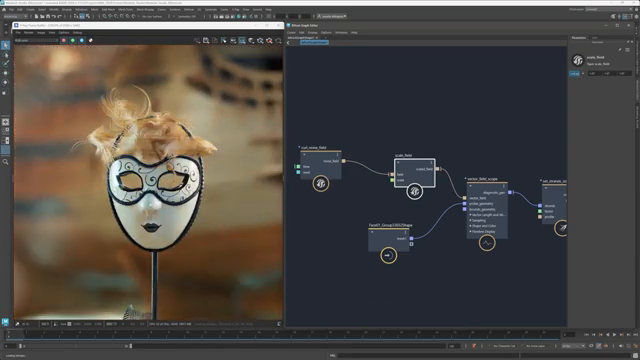
Task: Click the save image icon in Frame Buffer toolbar
Action: (x=206, y=40)
